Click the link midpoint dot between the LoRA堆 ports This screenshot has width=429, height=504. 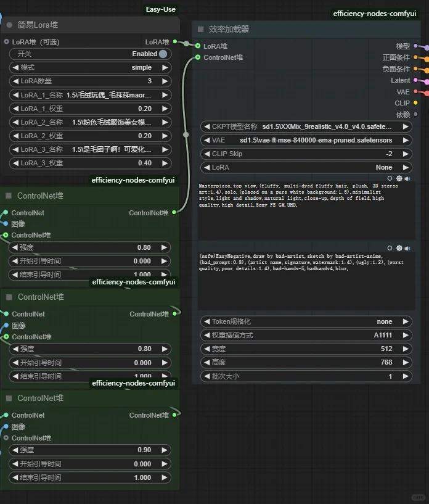click(x=186, y=43)
